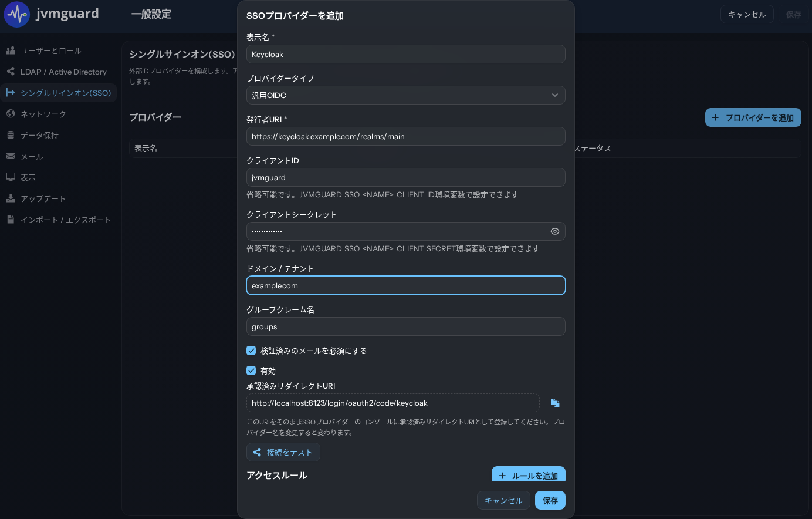Focus the 表示名 field containing Keycloak

pyautogui.click(x=406, y=54)
